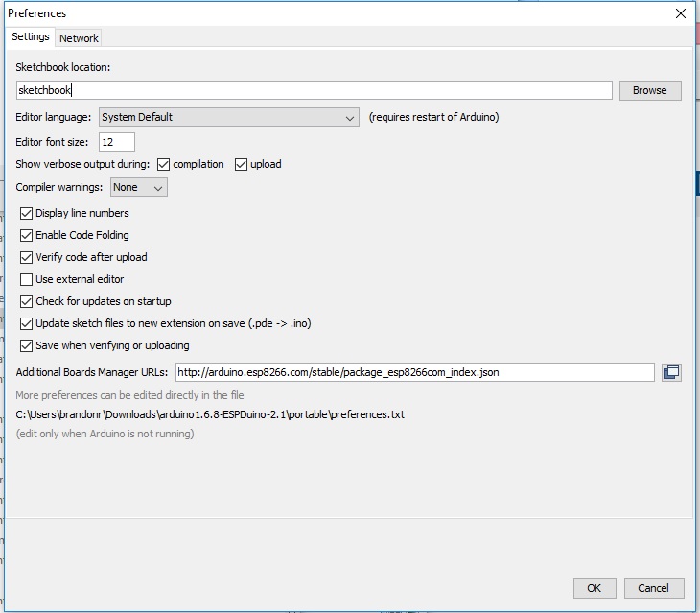The image size is (700, 613).
Task: Click the 'Show verbose output during:' label
Action: tap(82, 164)
